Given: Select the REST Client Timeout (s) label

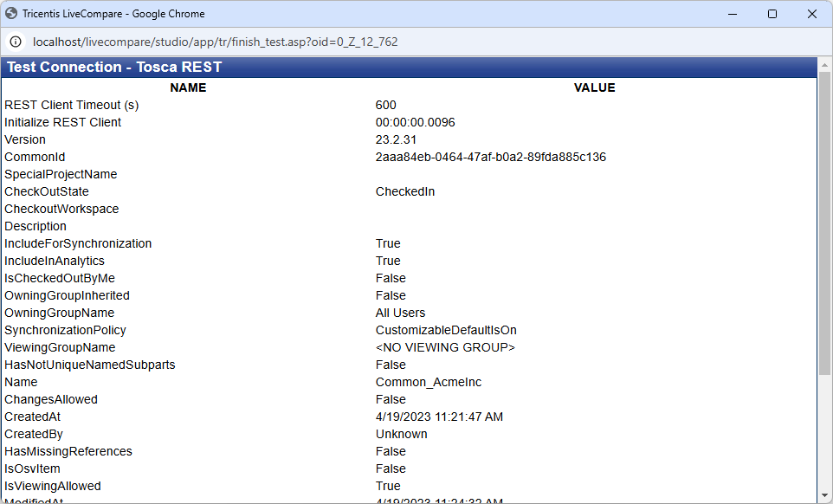Looking at the screenshot, I should (72, 105).
